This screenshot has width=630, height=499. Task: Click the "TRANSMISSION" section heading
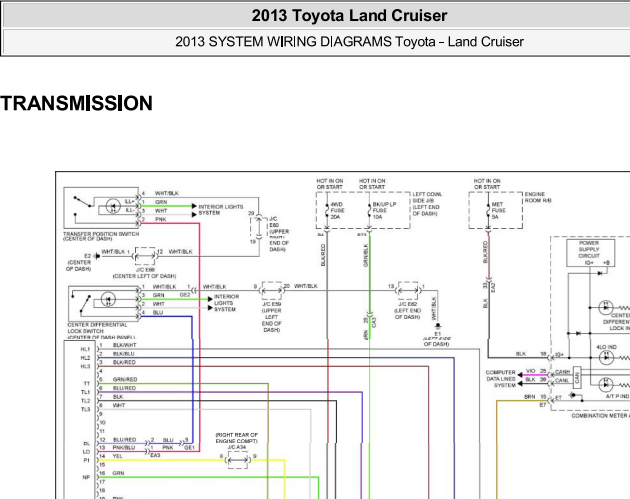[x=76, y=103]
